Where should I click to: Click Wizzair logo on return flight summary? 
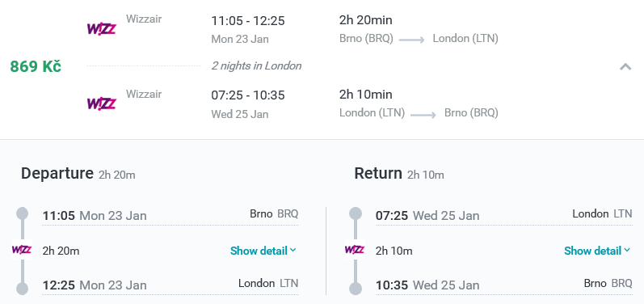tap(102, 103)
